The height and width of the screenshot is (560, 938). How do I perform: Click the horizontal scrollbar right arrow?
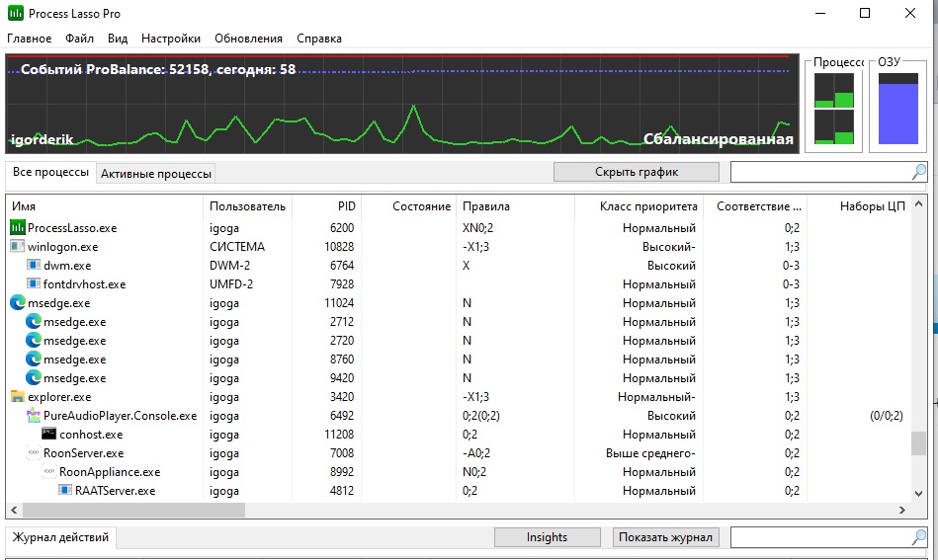point(902,510)
